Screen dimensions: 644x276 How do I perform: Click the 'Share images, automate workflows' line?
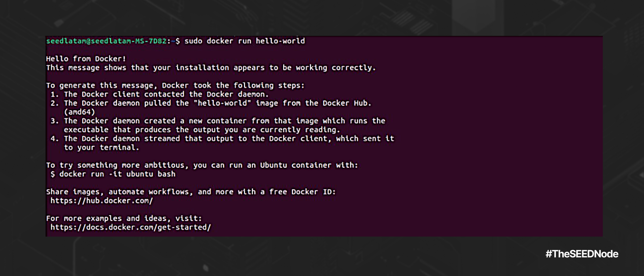191,192
